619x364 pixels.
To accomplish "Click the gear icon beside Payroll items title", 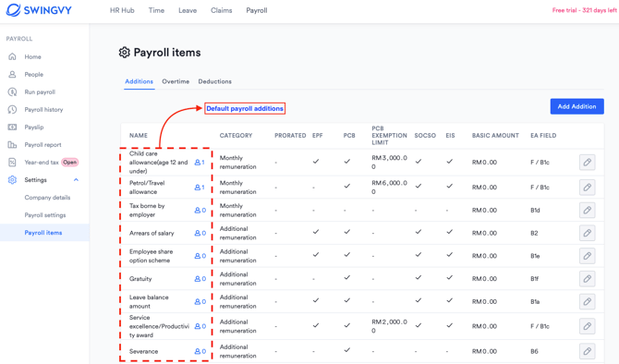I will coord(125,53).
